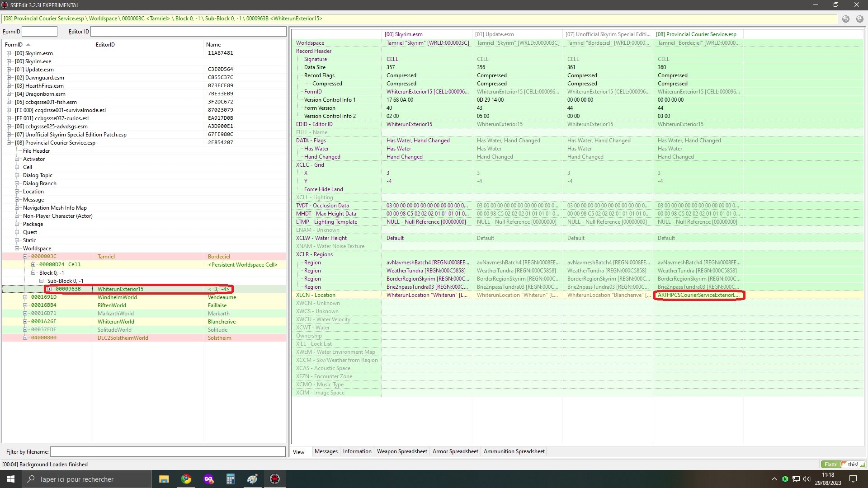Click the Editor ID search input field
Image resolution: width=868 pixels, height=488 pixels.
pos(189,31)
